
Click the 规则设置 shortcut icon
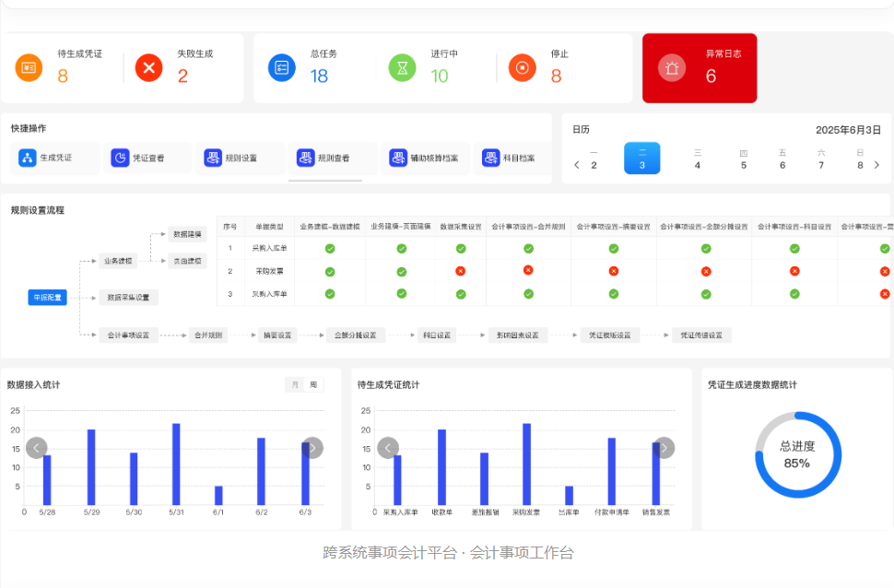(213, 158)
